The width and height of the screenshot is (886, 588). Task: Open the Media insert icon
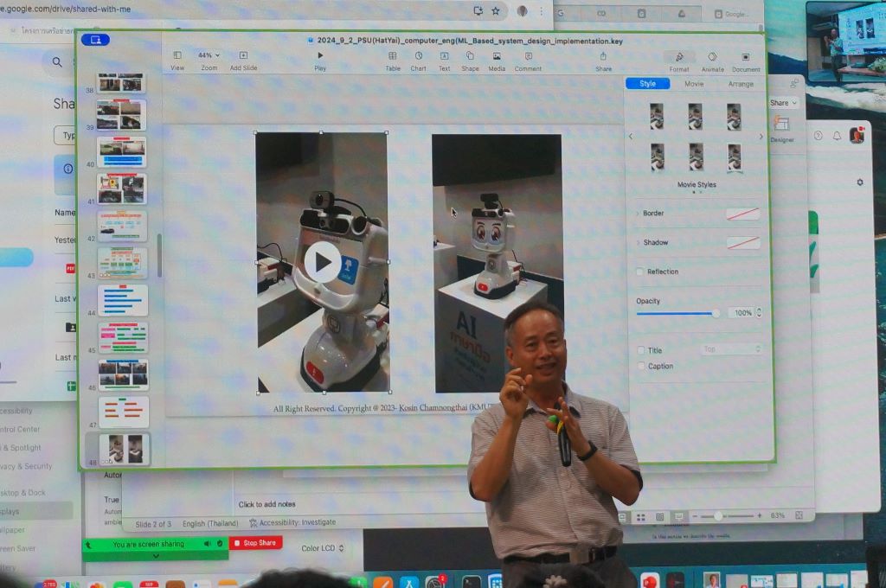(497, 56)
